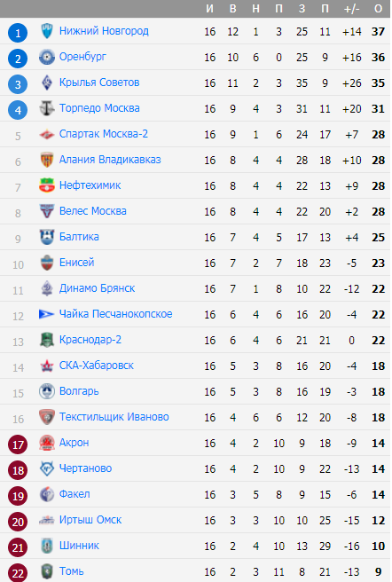The image size is (392, 582).
Task: Click position badge number 22 for Томь
Action: 18,573
